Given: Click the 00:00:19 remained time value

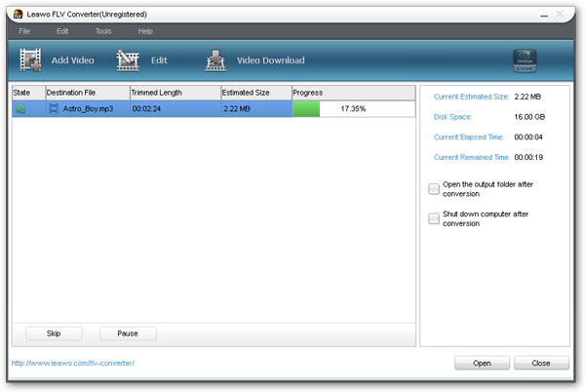Looking at the screenshot, I should [528, 157].
